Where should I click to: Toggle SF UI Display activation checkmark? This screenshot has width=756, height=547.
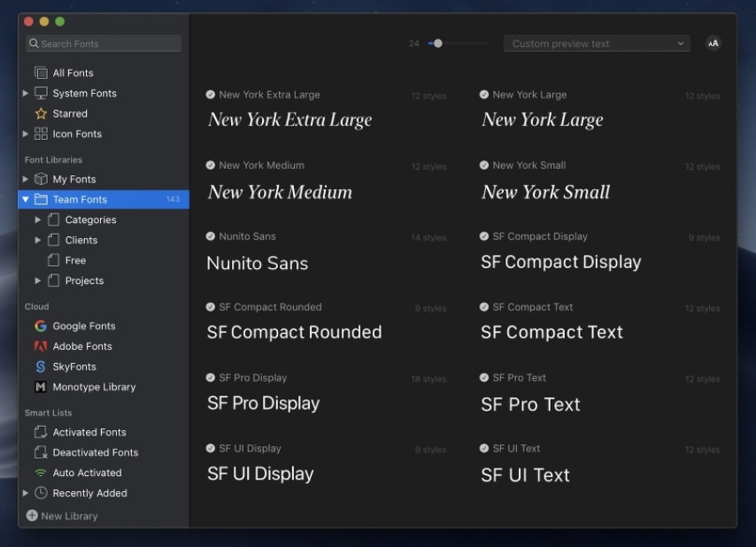[210, 449]
